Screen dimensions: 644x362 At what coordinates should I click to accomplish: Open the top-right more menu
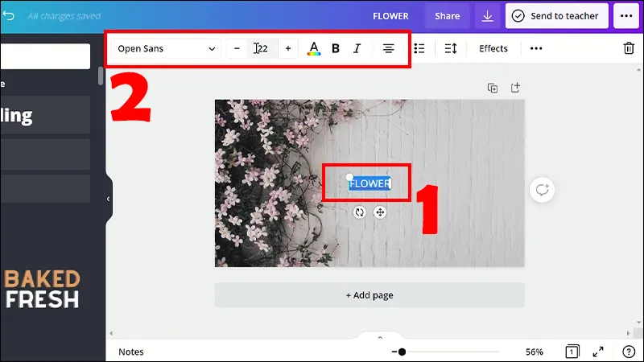tap(627, 16)
